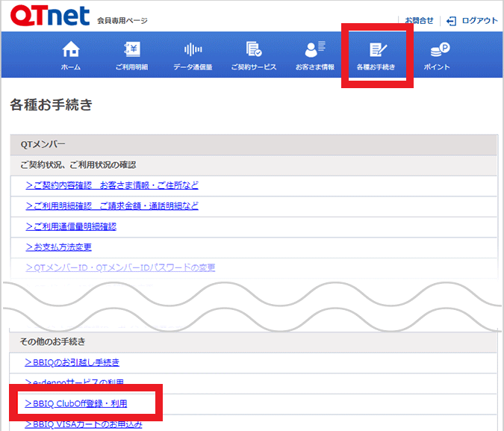This screenshot has width=504, height=431.
Task: Open the e-denpoサービスの利用 link
Action: (x=74, y=382)
